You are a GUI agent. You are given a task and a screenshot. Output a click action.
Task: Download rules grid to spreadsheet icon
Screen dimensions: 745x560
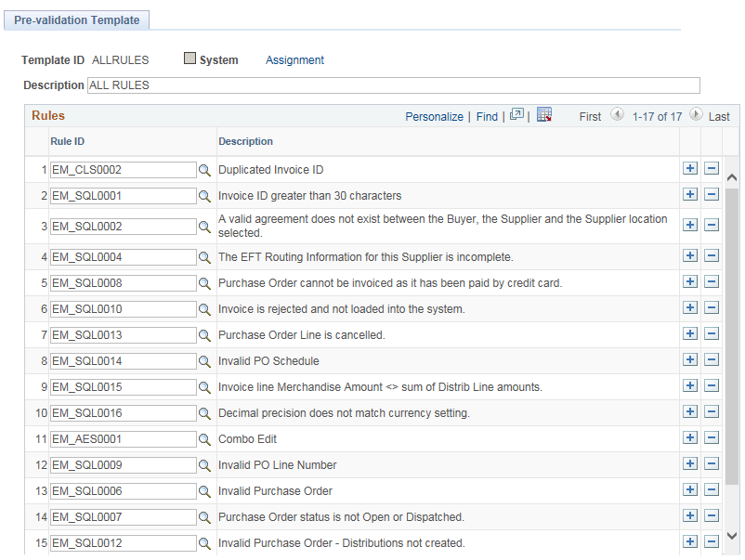point(544,114)
